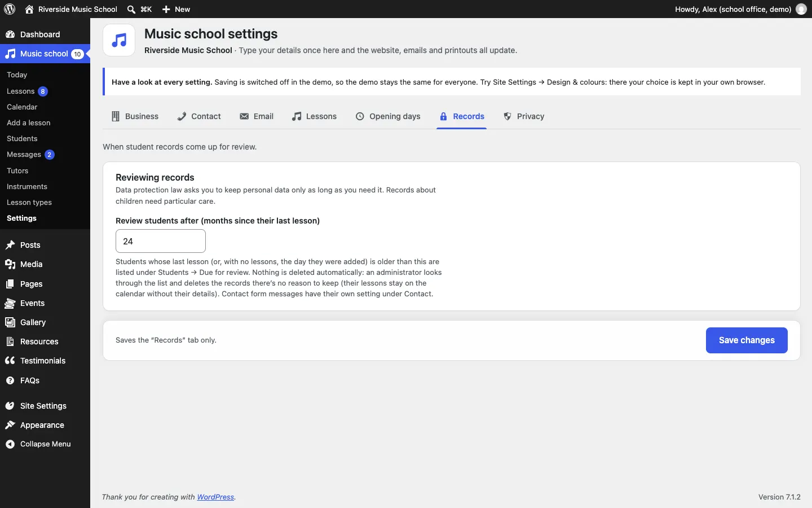Click the review months input field
Viewport: 812px width, 508px height.
(161, 241)
